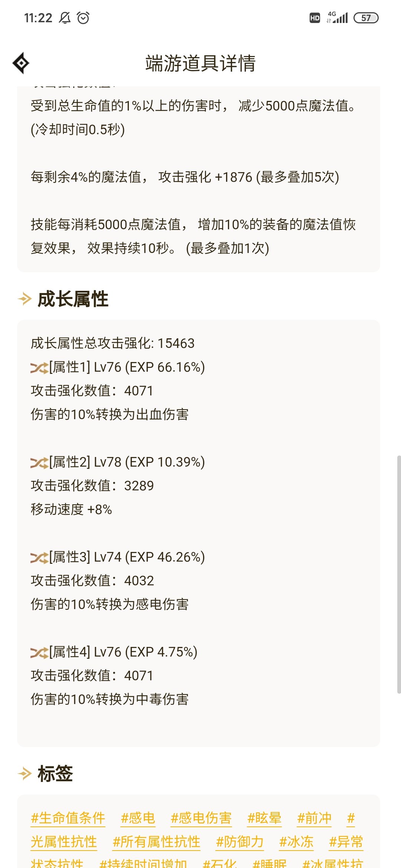Tap shuffle icon beside 属性3 Lv74
This screenshot has width=401, height=868.
(x=39, y=558)
